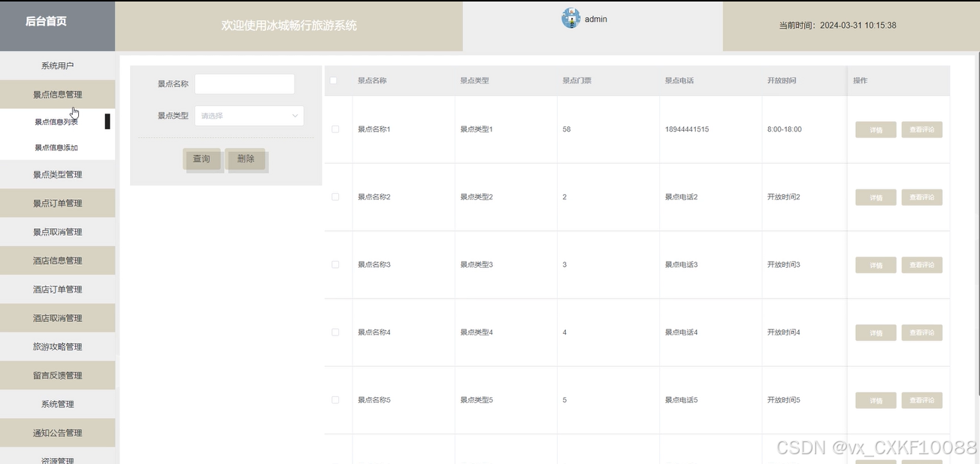The width and height of the screenshot is (980, 464).
Task: Click the 开放时间3 cell
Action: tap(783, 265)
